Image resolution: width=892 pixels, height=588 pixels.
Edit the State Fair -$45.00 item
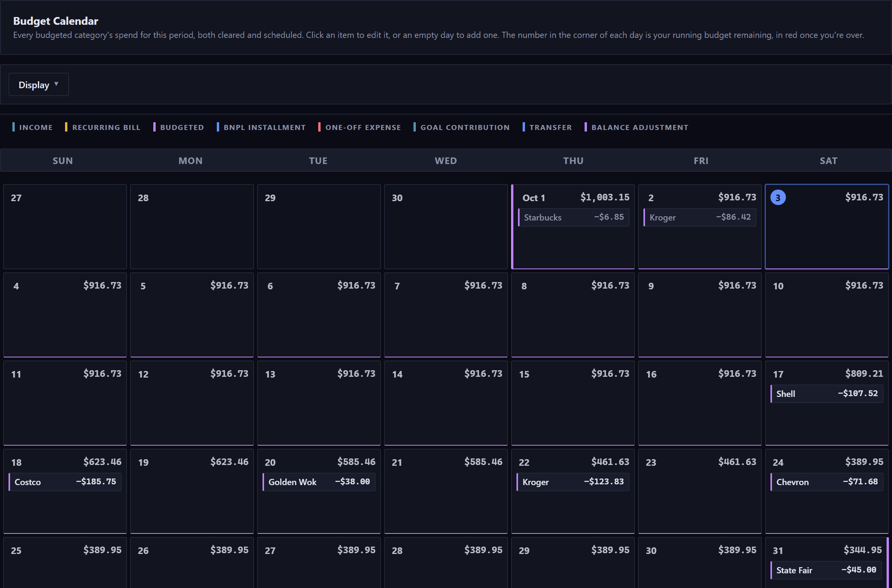tap(826, 570)
